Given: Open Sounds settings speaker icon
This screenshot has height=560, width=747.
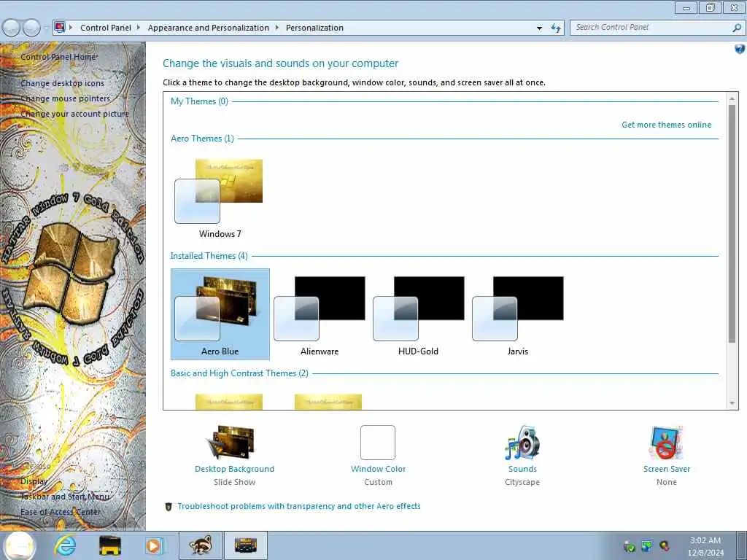Looking at the screenshot, I should [522, 443].
